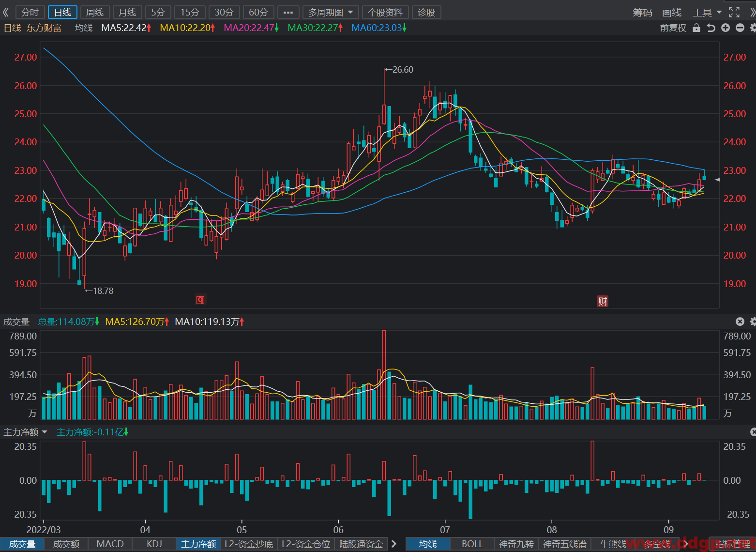Click the collapse left double-arrow icon

click(x=6, y=12)
